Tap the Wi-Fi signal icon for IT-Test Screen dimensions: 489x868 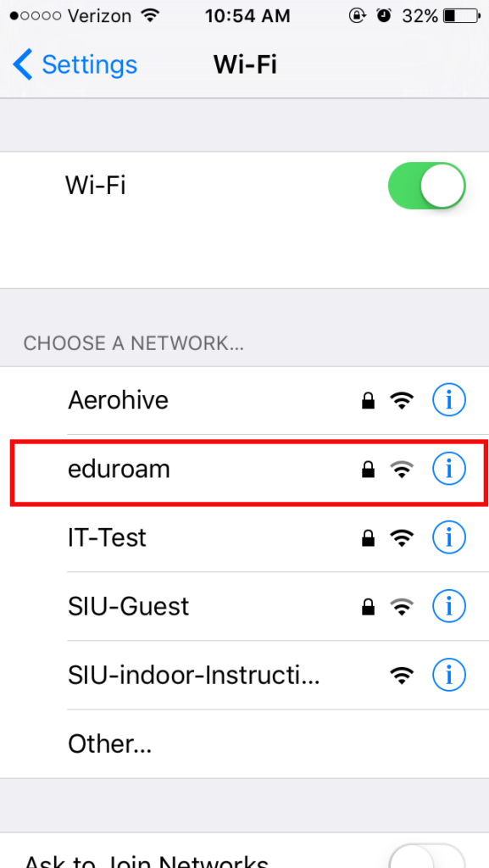click(x=403, y=538)
